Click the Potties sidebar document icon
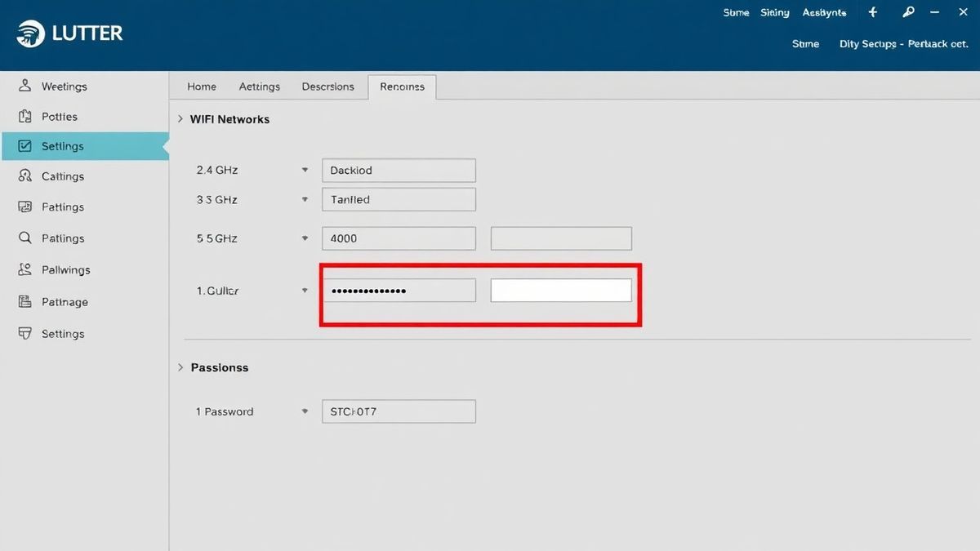This screenshot has width=980, height=551. [25, 116]
